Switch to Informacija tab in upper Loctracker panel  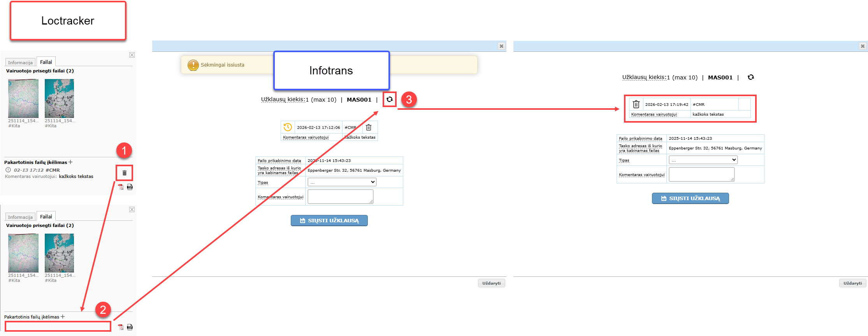pos(20,62)
